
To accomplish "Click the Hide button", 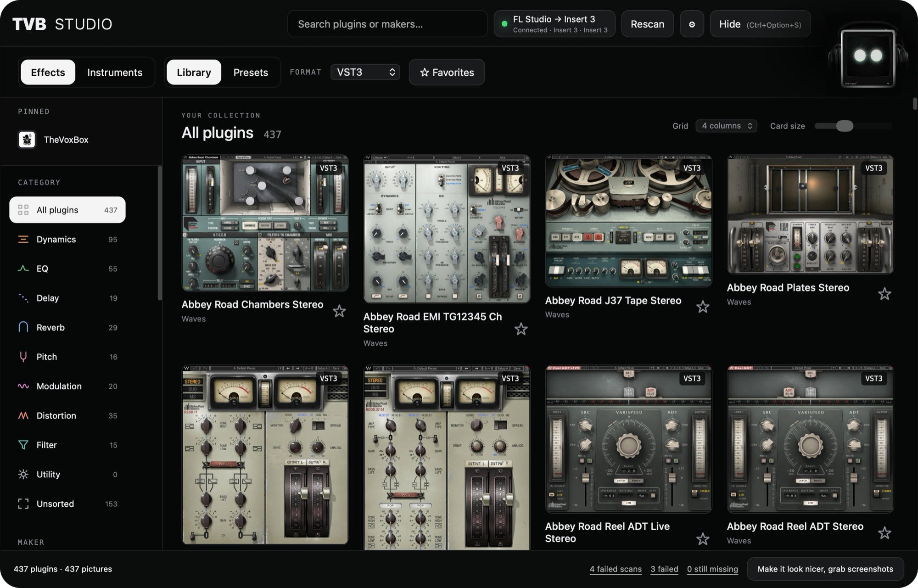I will pos(760,24).
